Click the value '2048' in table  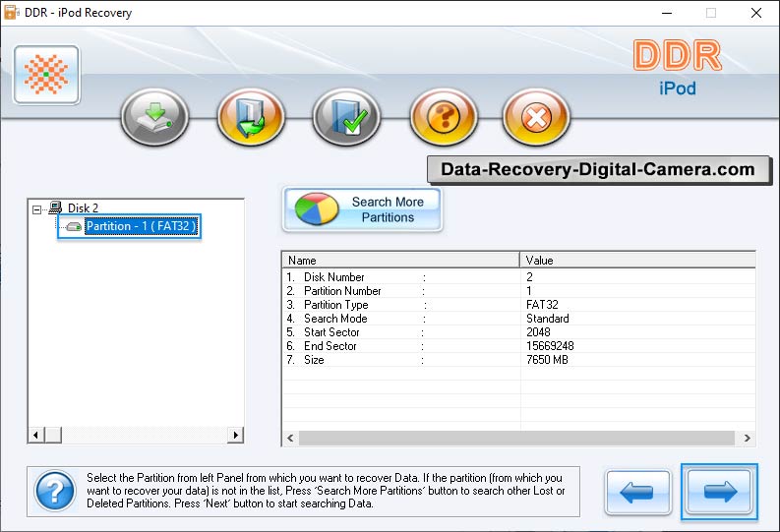[x=538, y=332]
